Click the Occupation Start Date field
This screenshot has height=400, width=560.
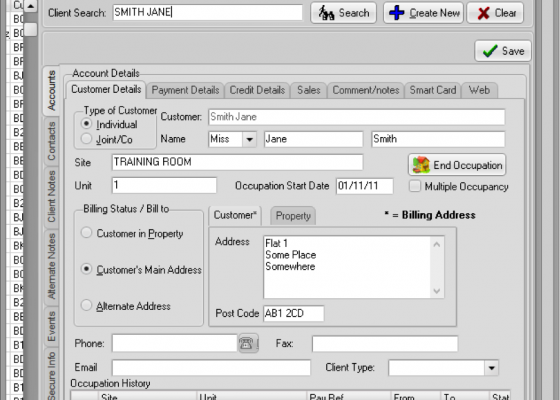[x=365, y=186]
